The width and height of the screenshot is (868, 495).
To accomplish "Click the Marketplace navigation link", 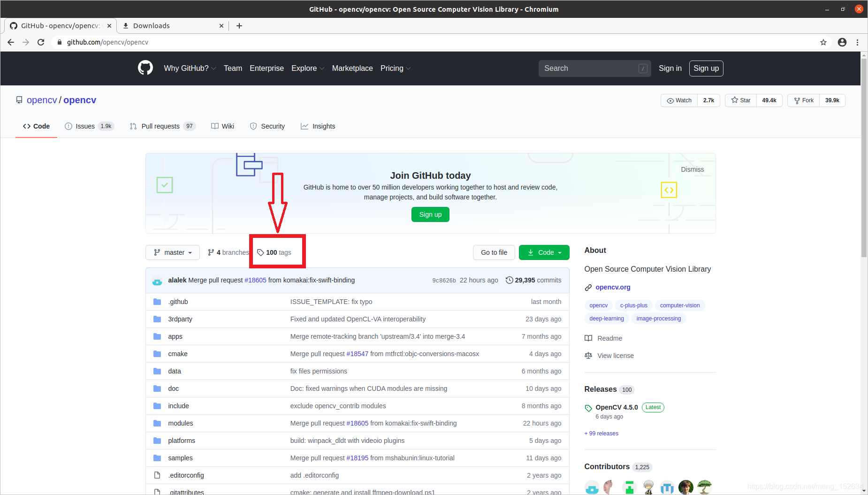I will click(352, 69).
